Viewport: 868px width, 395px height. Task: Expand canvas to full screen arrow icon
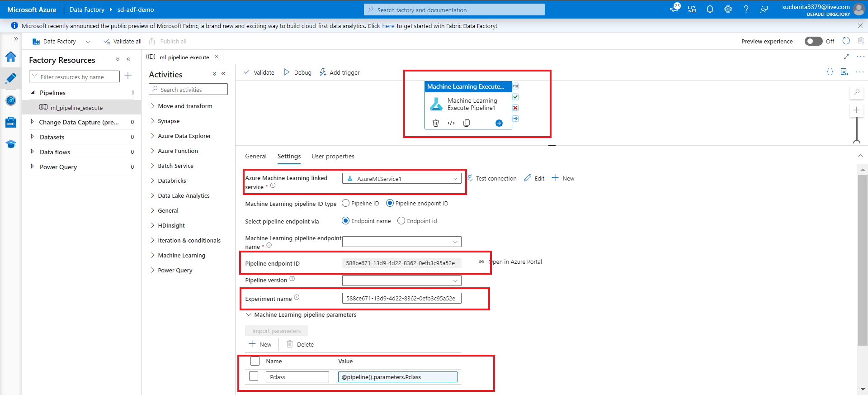pos(846,57)
